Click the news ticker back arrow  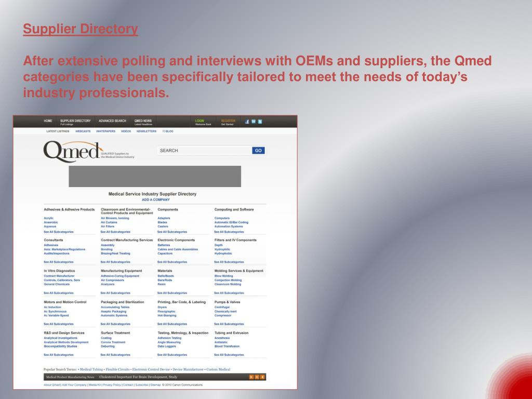[x=262, y=377]
